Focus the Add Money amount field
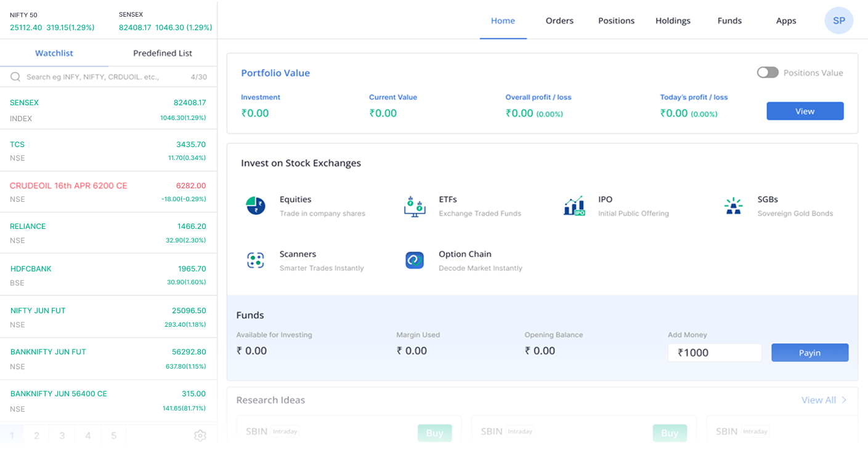 tap(715, 353)
